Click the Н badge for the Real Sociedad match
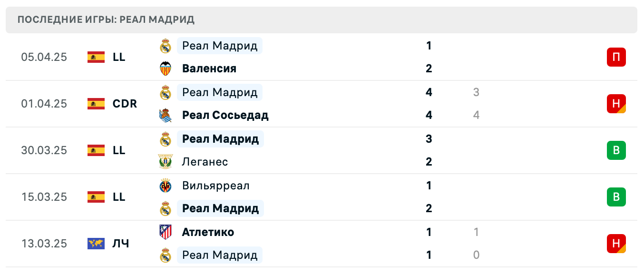Viewport: 644px width, 275px height. (x=616, y=103)
